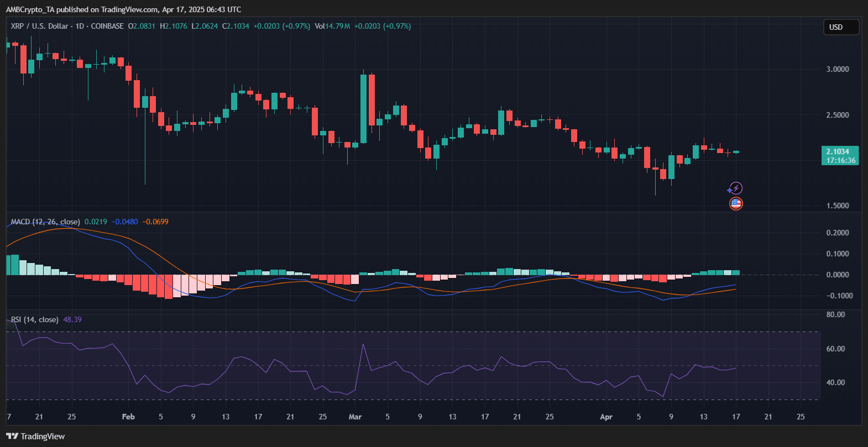Click the Vol 14.79M volume readout
The image size is (868, 447).
click(x=332, y=26)
